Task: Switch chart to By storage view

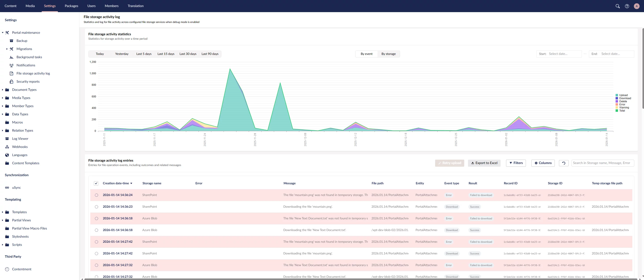Action: click(388, 54)
